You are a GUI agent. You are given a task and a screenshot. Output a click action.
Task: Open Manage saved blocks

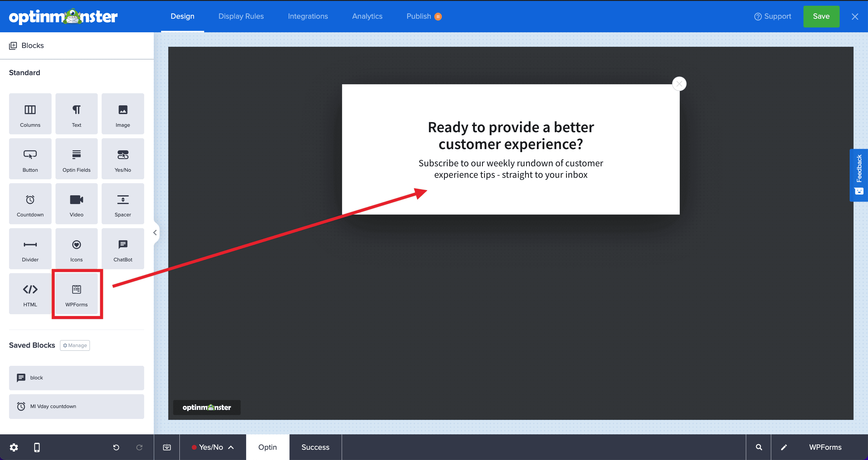click(75, 345)
